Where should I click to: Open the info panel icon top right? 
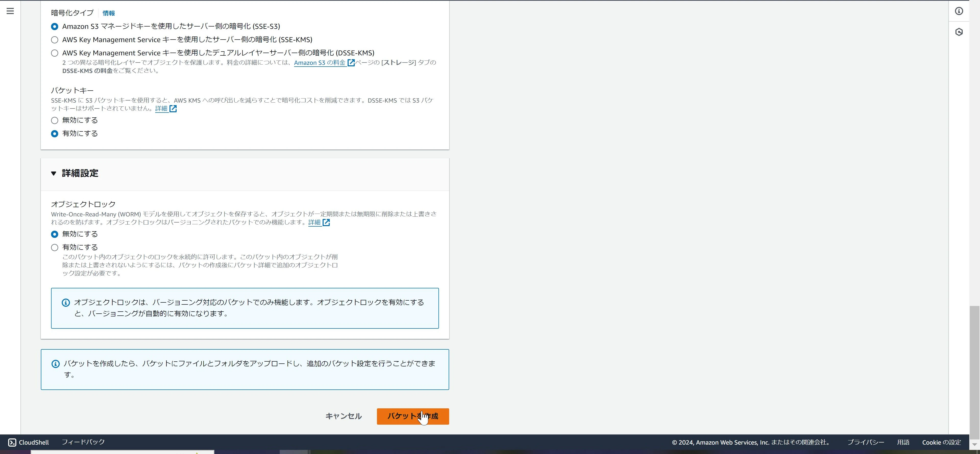pyautogui.click(x=959, y=11)
